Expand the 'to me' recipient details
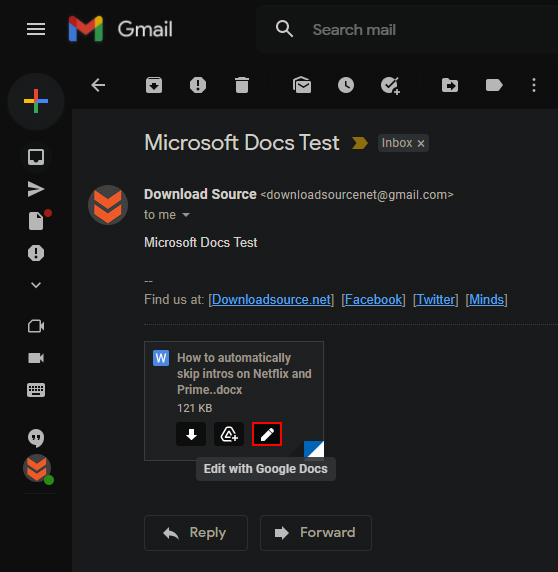558x572 pixels. point(186,215)
